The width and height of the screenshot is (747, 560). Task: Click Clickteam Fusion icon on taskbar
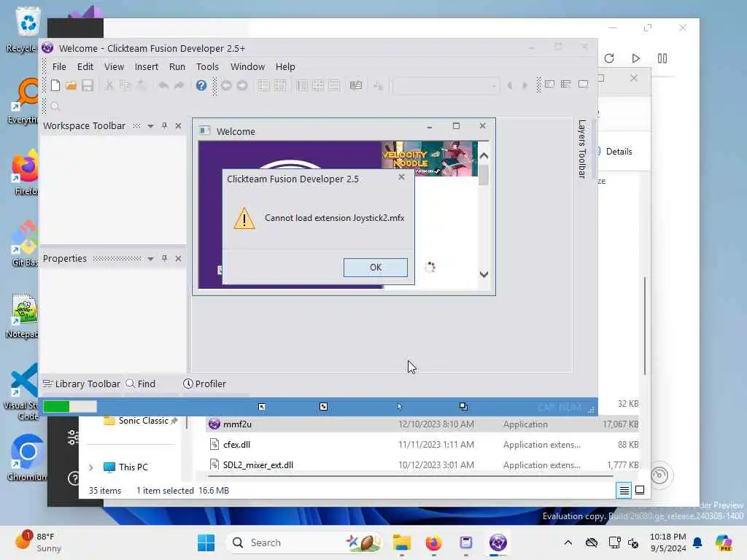pos(498,542)
